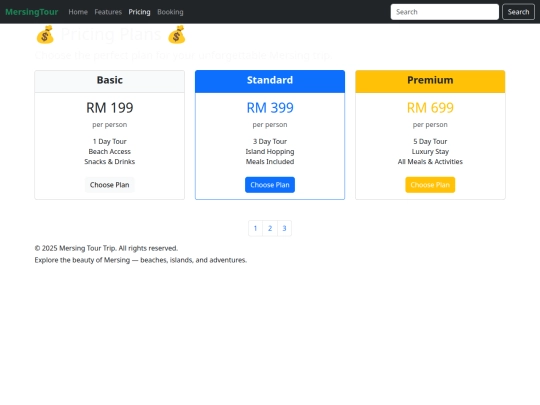Click the "3 Day Tour" feature text
540x405 pixels.
click(x=270, y=142)
